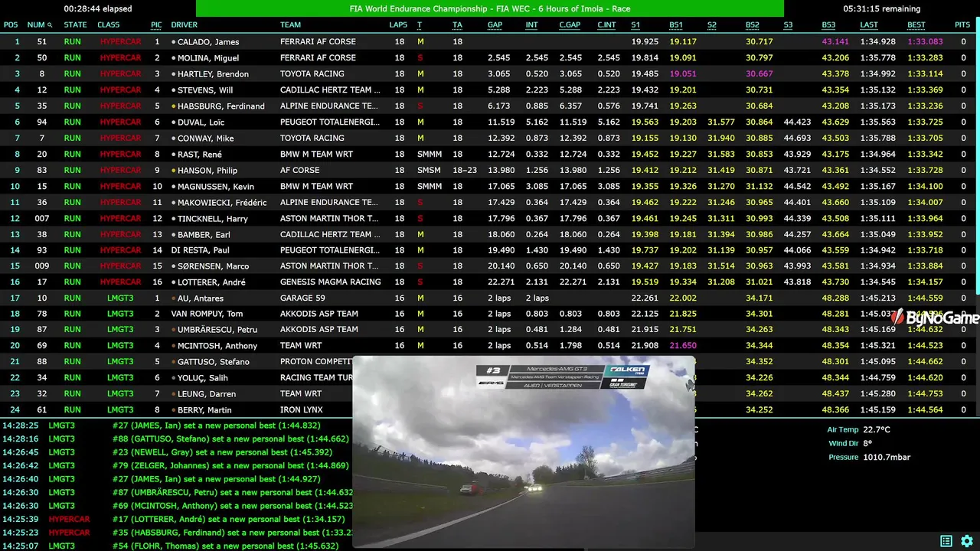Sort by the DRIVER column header
Image resolution: width=980 pixels, height=551 pixels.
click(x=185, y=25)
